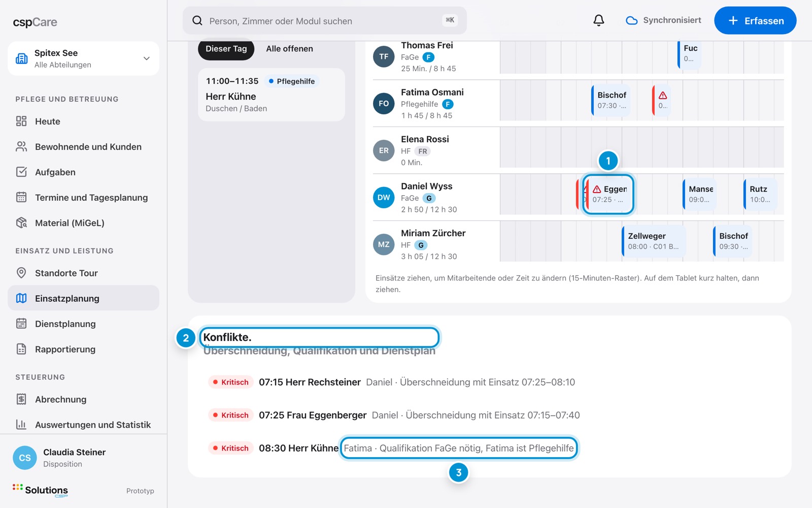Click the search magnifier icon
The height and width of the screenshot is (508, 812).
(197, 21)
